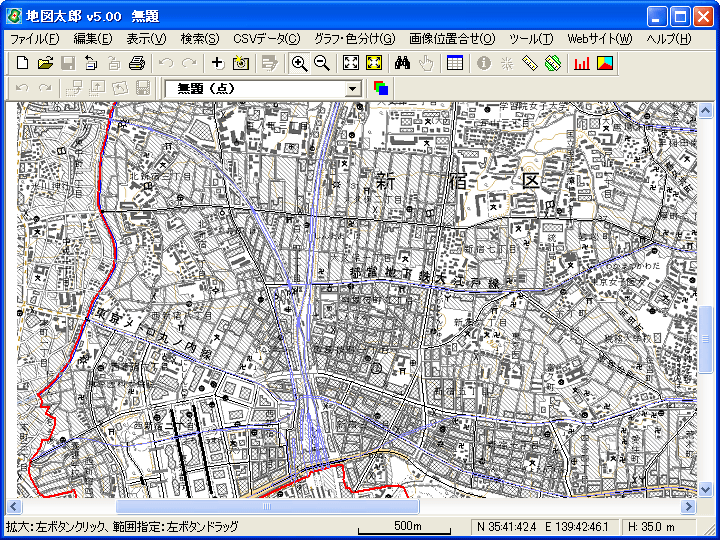Open the Webサイト menu
Image resolution: width=720 pixels, height=540 pixels.
(x=600, y=39)
